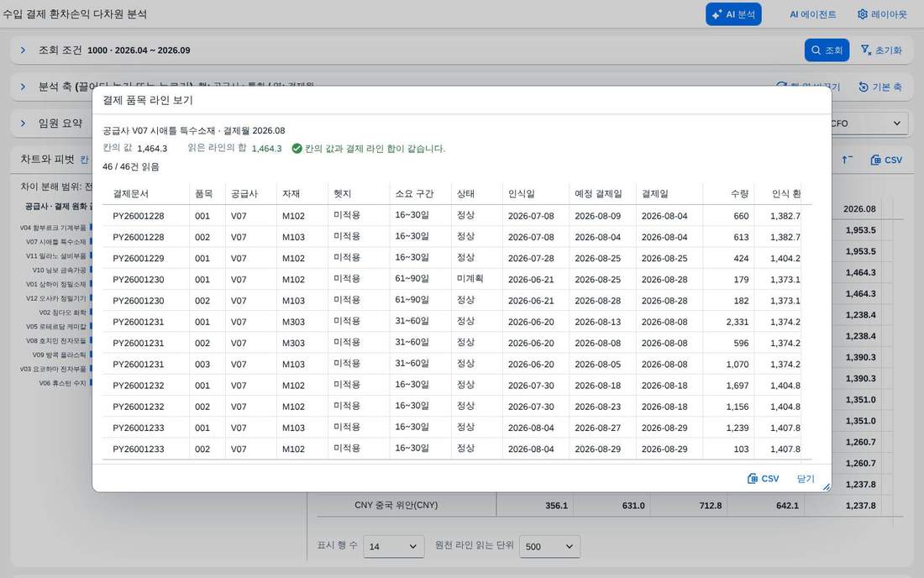Click the CSV icon in the background pivot toolbar
924x578 pixels.
pyautogui.click(x=875, y=160)
